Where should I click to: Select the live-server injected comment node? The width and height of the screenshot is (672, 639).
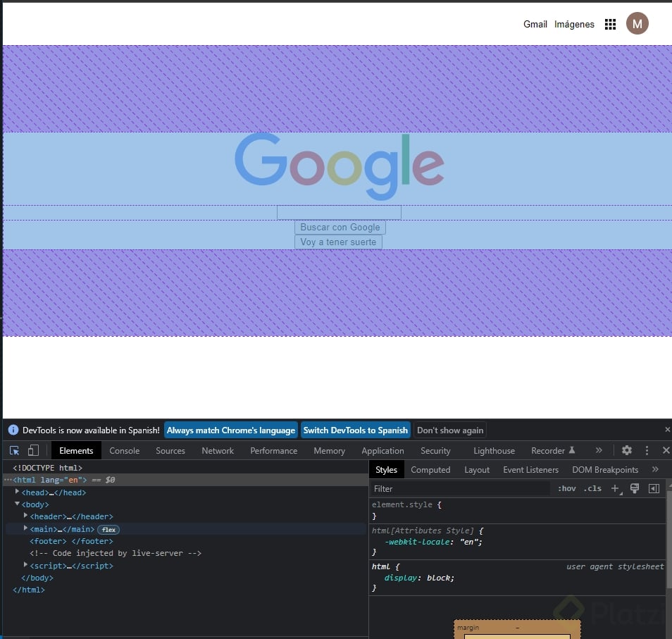[x=116, y=553]
